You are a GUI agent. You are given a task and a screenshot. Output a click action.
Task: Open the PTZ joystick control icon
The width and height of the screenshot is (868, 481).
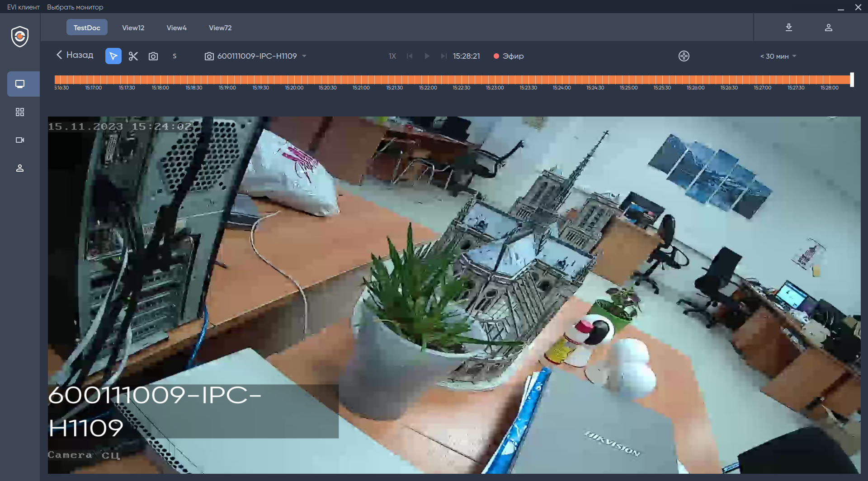[x=684, y=56]
